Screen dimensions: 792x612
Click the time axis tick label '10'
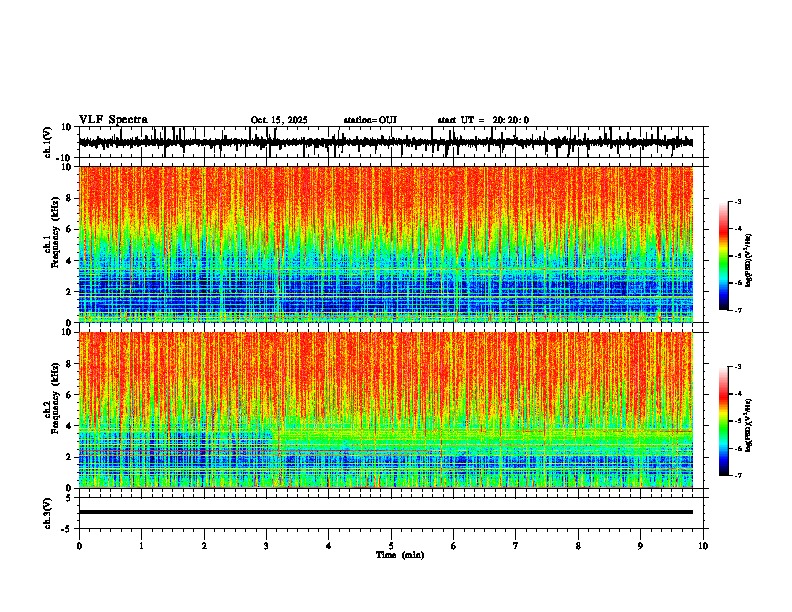(703, 546)
